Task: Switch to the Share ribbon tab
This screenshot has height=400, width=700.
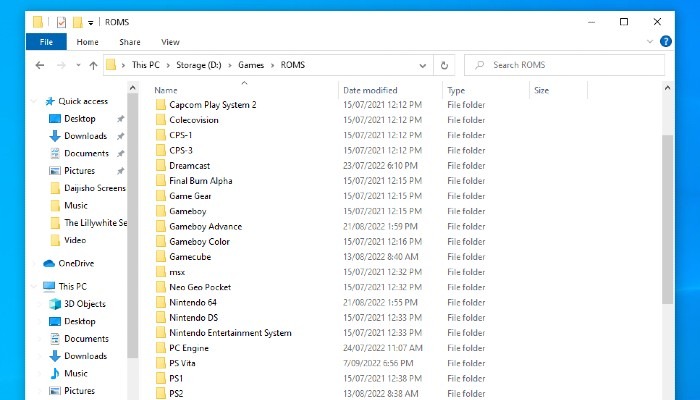Action: [x=130, y=42]
